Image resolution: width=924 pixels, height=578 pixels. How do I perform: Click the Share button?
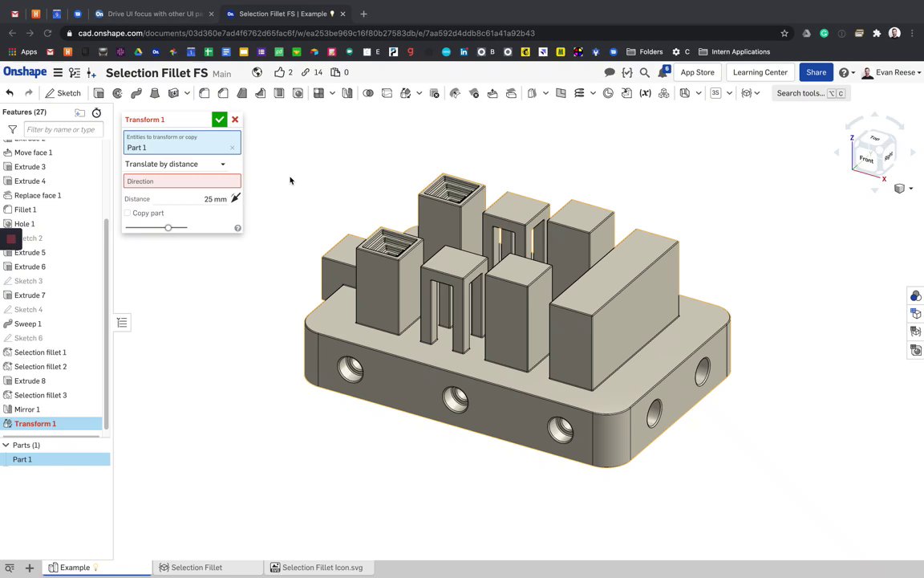pyautogui.click(x=816, y=72)
